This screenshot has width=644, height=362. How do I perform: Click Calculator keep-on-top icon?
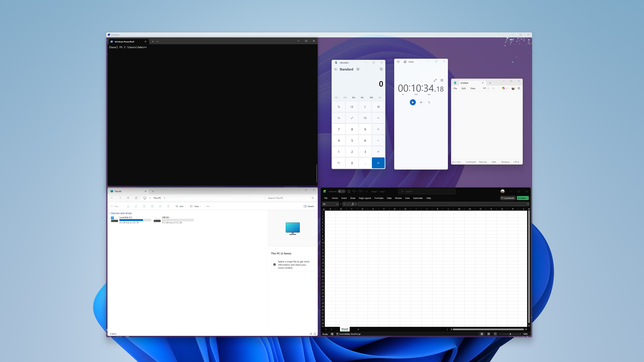pyautogui.click(x=358, y=69)
